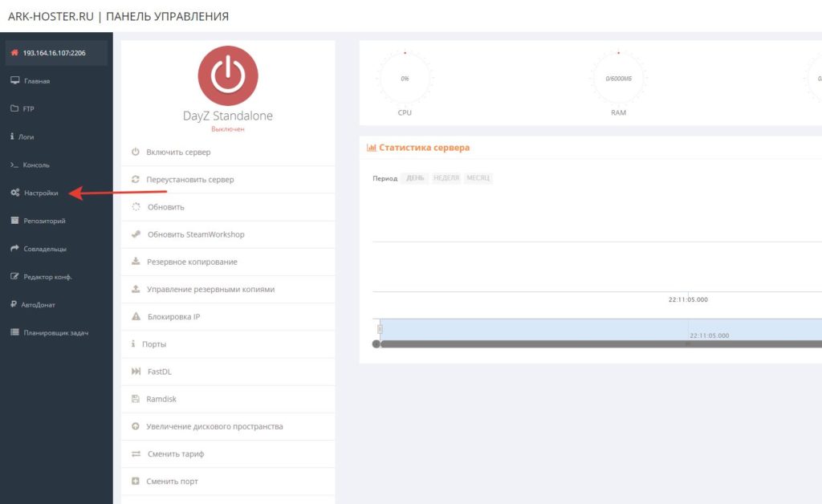Click the exchange arrows icon beside Сменить тариф

pos(136,453)
